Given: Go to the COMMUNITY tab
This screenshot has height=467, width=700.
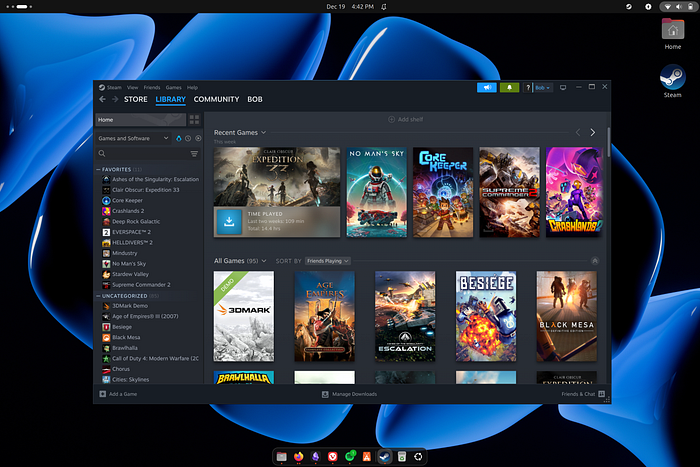Looking at the screenshot, I should click(x=217, y=99).
